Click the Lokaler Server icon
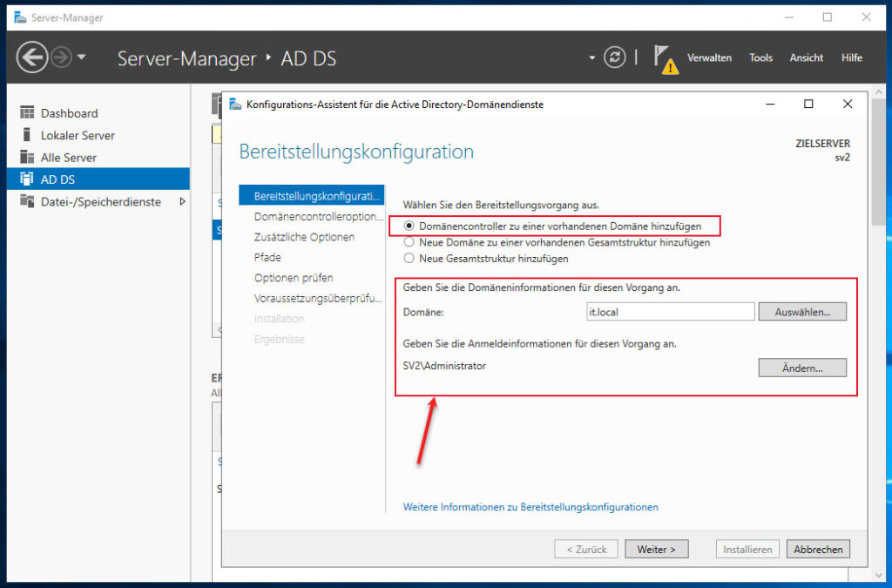The image size is (892, 588). click(x=26, y=134)
